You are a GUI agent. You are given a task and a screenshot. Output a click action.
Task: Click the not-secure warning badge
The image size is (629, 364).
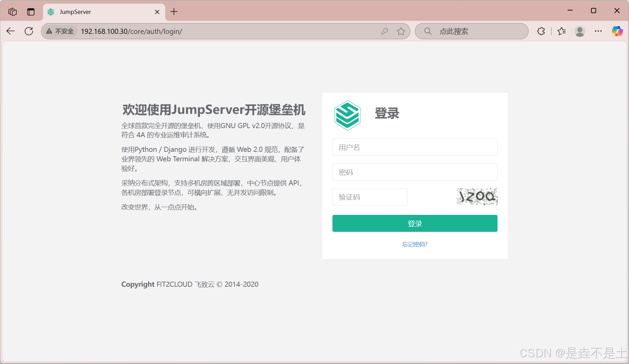tap(60, 31)
